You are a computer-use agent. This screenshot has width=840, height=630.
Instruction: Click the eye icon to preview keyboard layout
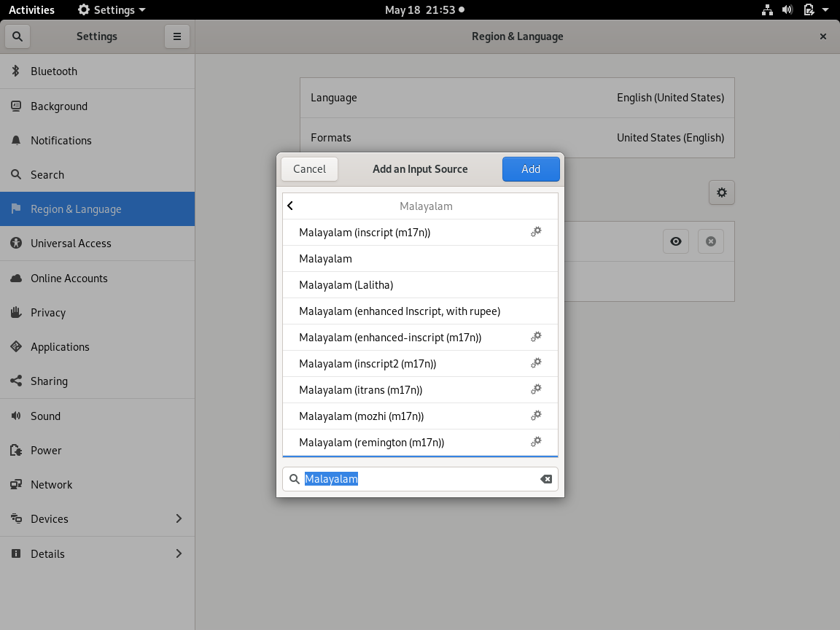676,241
